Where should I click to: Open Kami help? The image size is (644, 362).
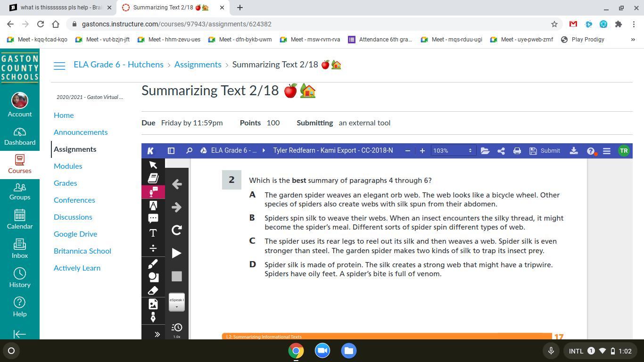pyautogui.click(x=591, y=151)
